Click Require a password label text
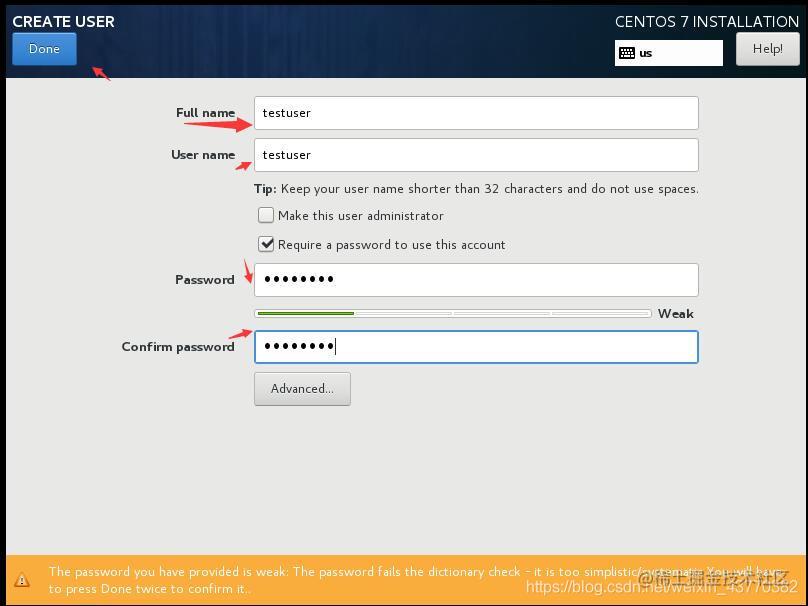 click(392, 245)
